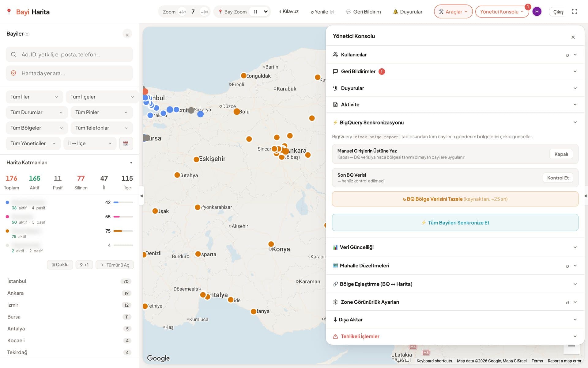Open Geri Bildirim in the top bar
Image resolution: width=588 pixels, height=368 pixels.
[x=364, y=12]
